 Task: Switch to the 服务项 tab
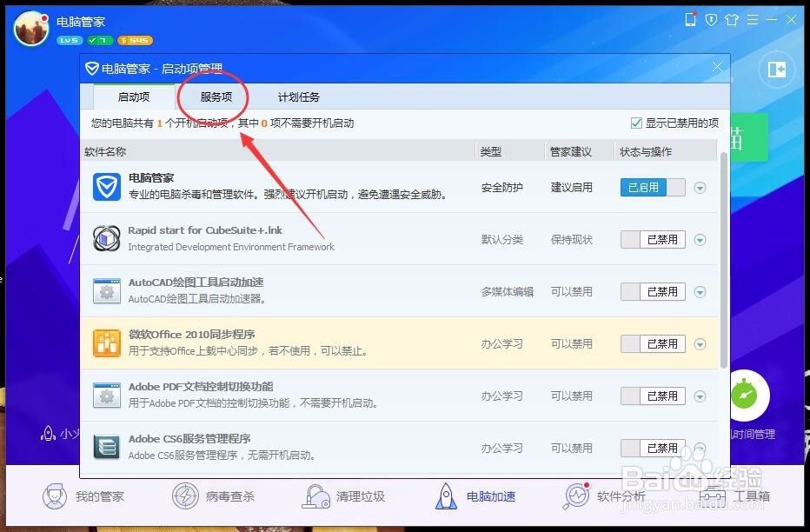[216, 96]
